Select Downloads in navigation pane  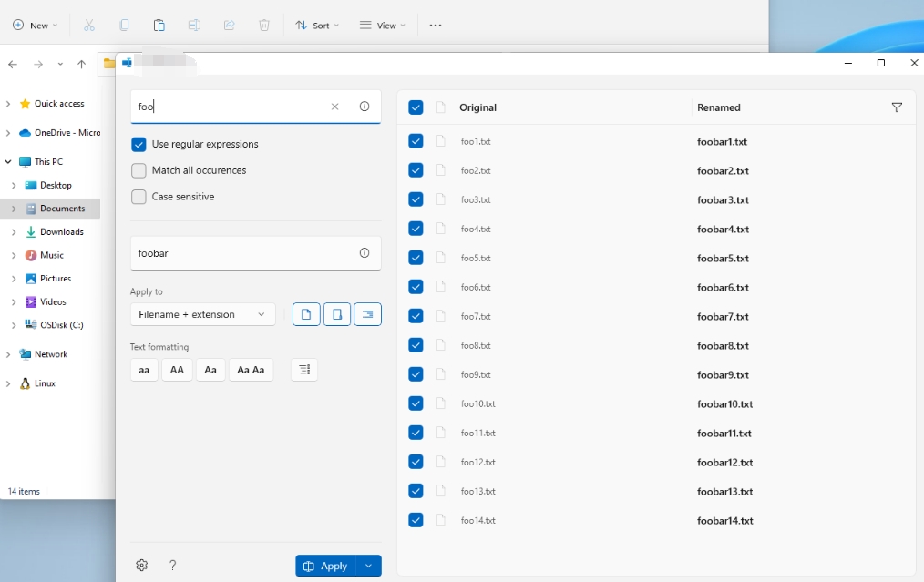point(61,232)
